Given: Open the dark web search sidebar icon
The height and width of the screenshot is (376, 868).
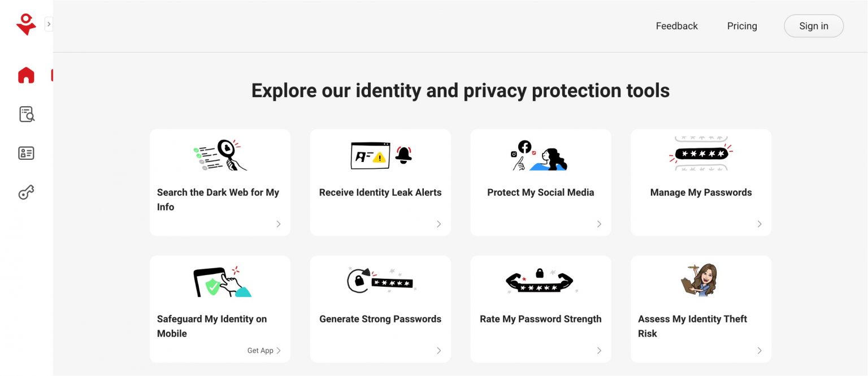Looking at the screenshot, I should [x=27, y=114].
